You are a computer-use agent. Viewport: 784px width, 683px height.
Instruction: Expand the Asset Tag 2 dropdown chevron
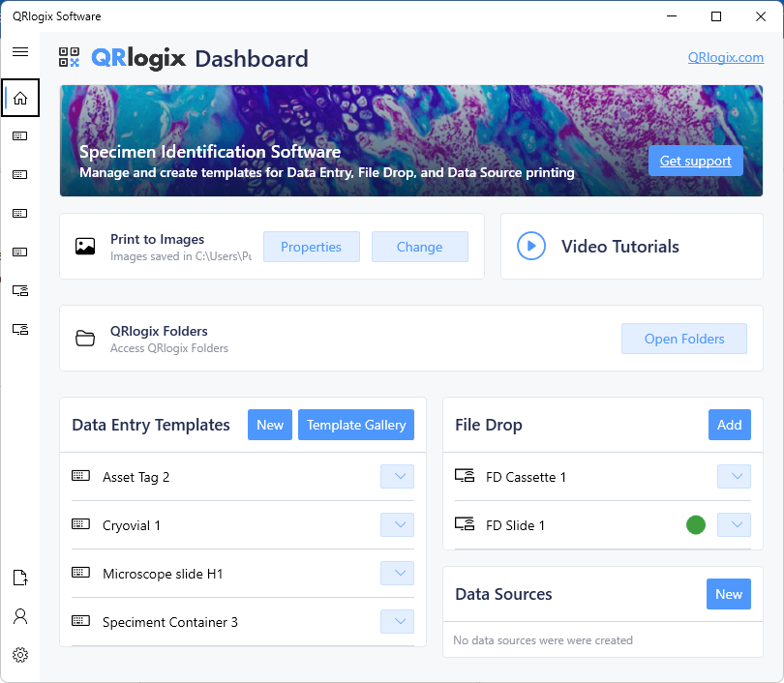click(x=397, y=476)
